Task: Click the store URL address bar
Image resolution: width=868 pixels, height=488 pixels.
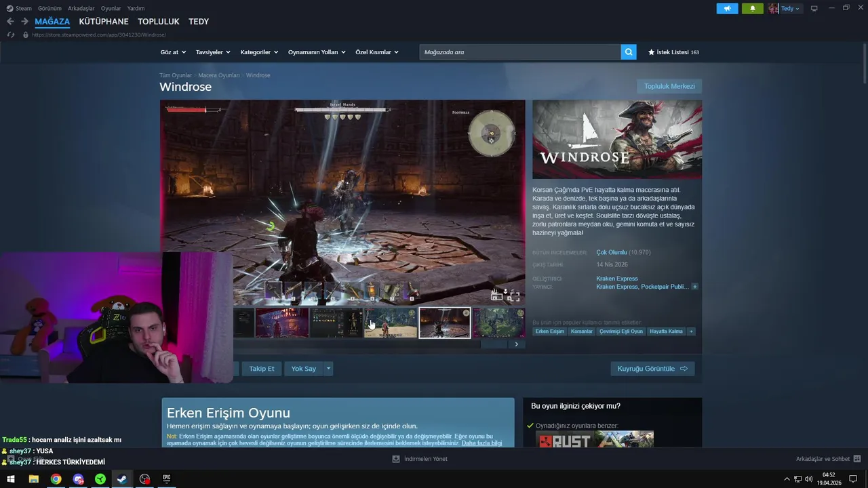Action: coord(99,35)
